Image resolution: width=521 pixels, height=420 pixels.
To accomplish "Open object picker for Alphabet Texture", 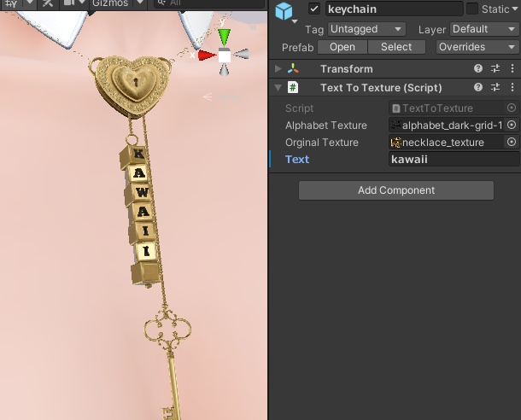I will click(x=512, y=125).
